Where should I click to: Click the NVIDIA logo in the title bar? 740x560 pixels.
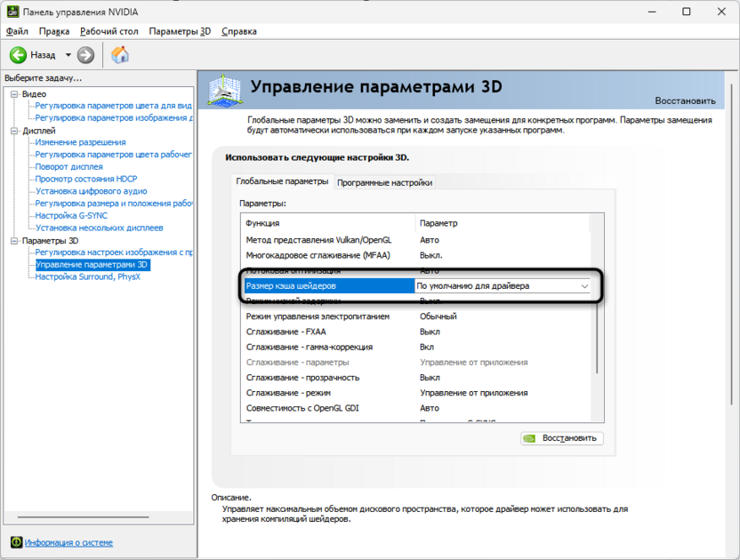click(x=12, y=12)
